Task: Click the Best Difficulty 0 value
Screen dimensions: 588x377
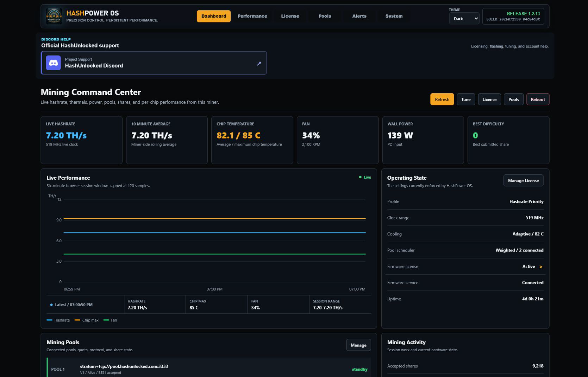Action: pyautogui.click(x=475, y=135)
